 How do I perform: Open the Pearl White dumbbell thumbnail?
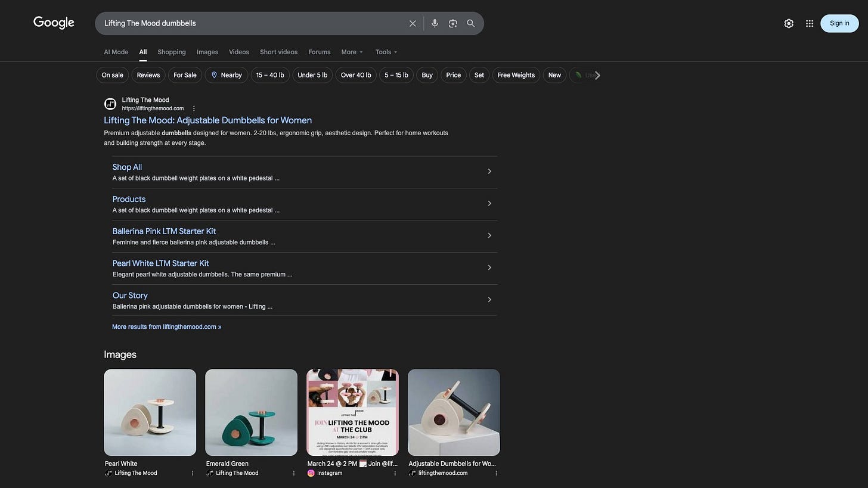pos(150,412)
